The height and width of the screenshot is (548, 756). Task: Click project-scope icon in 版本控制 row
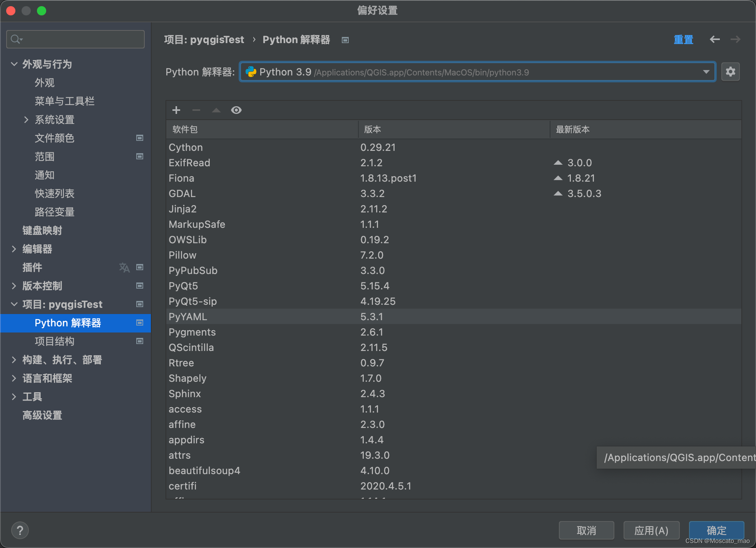pyautogui.click(x=140, y=286)
